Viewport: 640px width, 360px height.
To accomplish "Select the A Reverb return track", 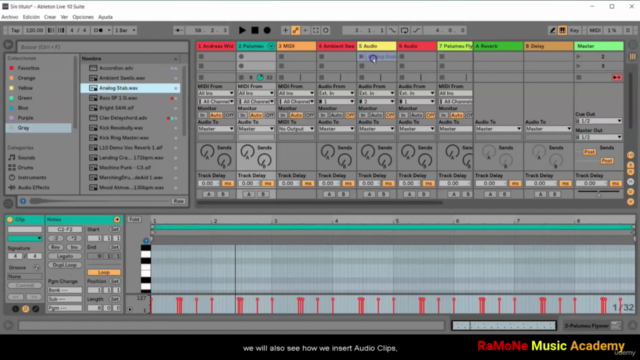I will tap(498, 46).
